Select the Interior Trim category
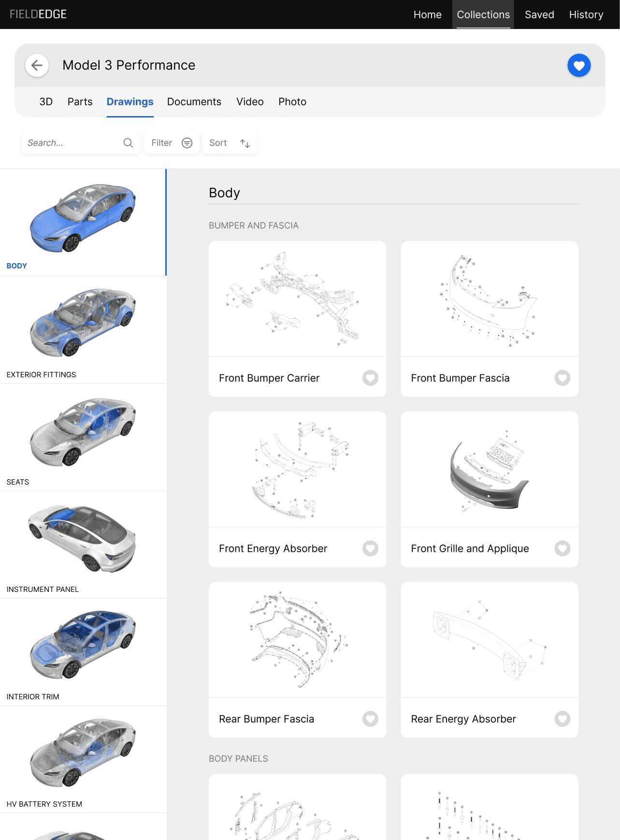The width and height of the screenshot is (620, 840). (x=83, y=652)
